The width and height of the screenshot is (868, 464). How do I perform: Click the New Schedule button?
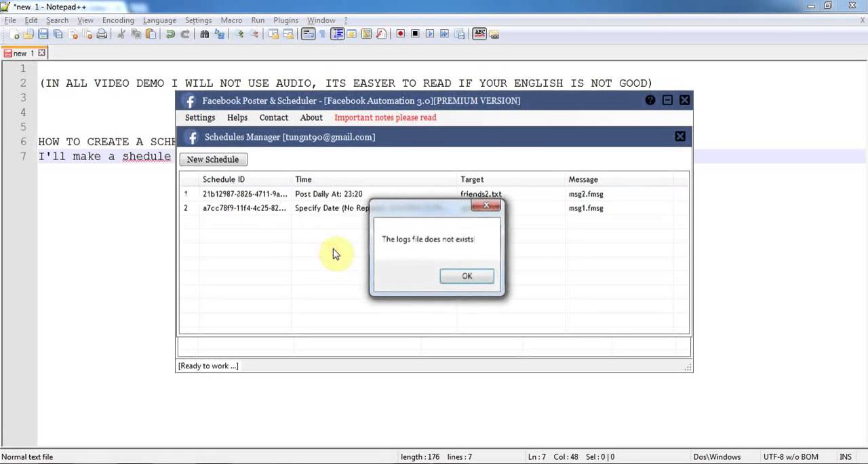coord(213,159)
